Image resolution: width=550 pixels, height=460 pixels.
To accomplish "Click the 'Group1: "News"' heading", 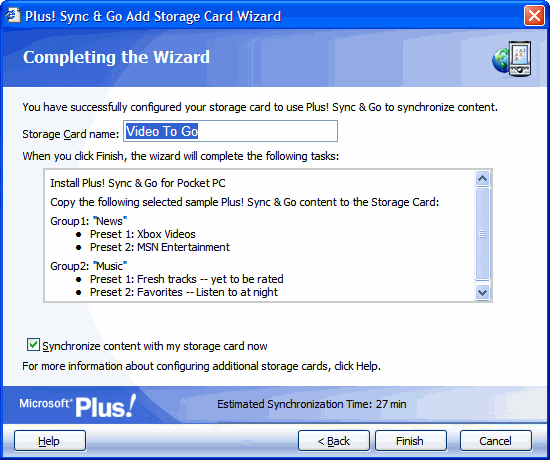I will [x=88, y=221].
